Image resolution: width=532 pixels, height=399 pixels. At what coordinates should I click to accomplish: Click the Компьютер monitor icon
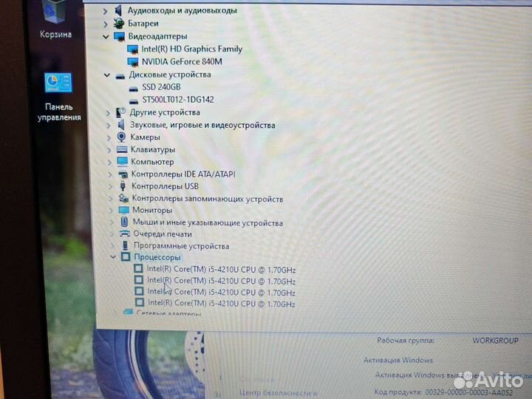[122, 162]
